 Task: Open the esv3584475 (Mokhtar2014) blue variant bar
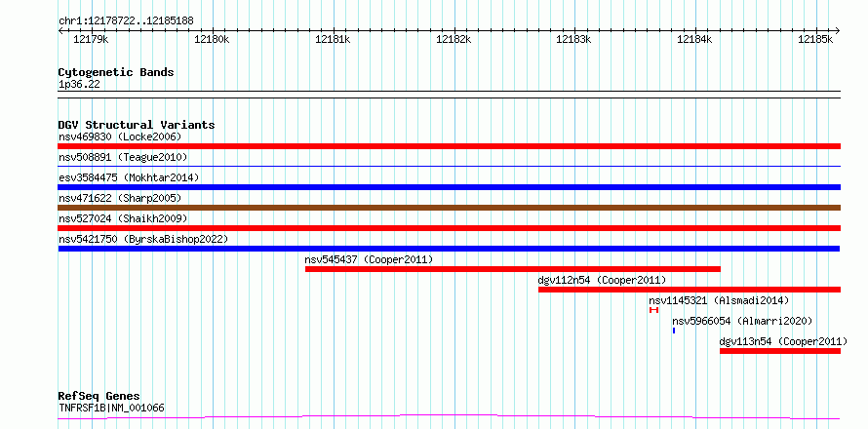[x=449, y=187]
